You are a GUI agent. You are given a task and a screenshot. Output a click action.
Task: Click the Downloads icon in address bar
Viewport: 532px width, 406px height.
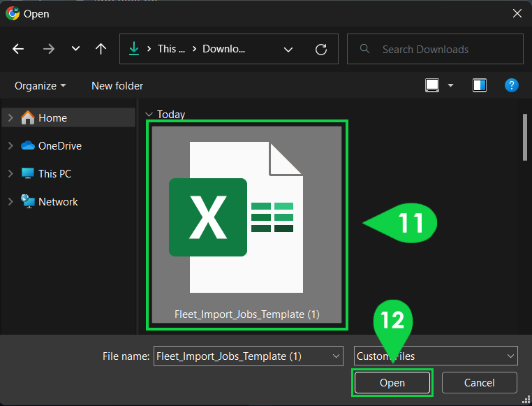(134, 49)
